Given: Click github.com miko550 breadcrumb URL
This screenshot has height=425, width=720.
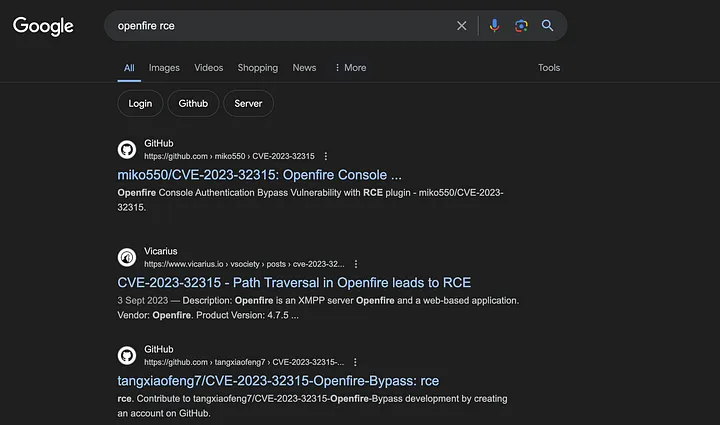Looking at the screenshot, I should pyautogui.click(x=229, y=157).
